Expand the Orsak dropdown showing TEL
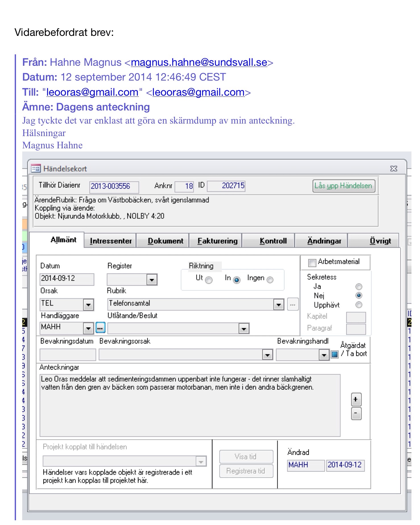Screen dimensions: 420x525 [x=88, y=305]
